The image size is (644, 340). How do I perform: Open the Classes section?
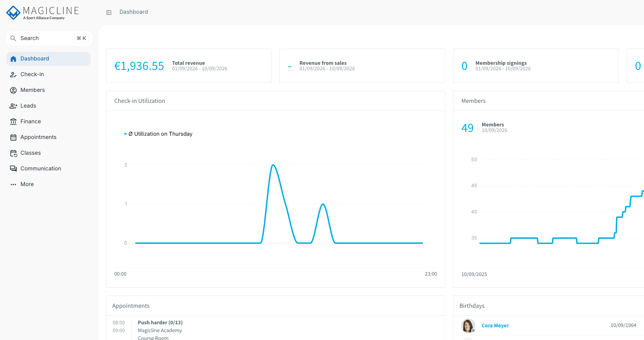[x=48, y=153]
